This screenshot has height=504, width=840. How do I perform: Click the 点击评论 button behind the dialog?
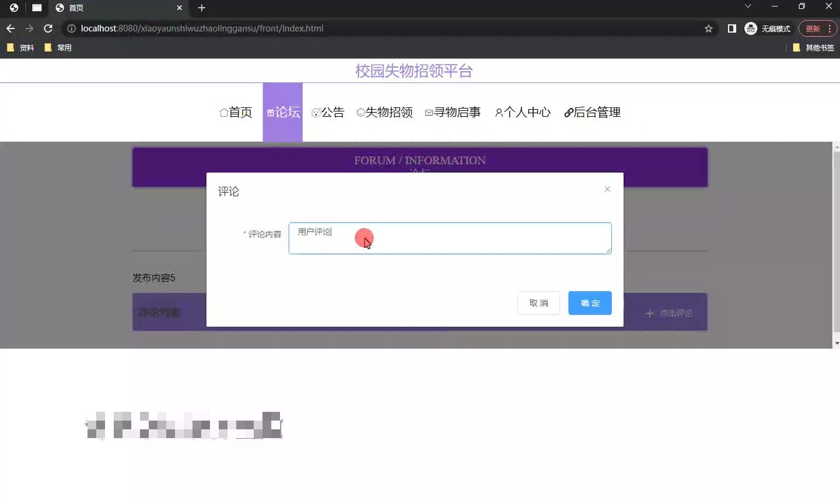(669, 313)
